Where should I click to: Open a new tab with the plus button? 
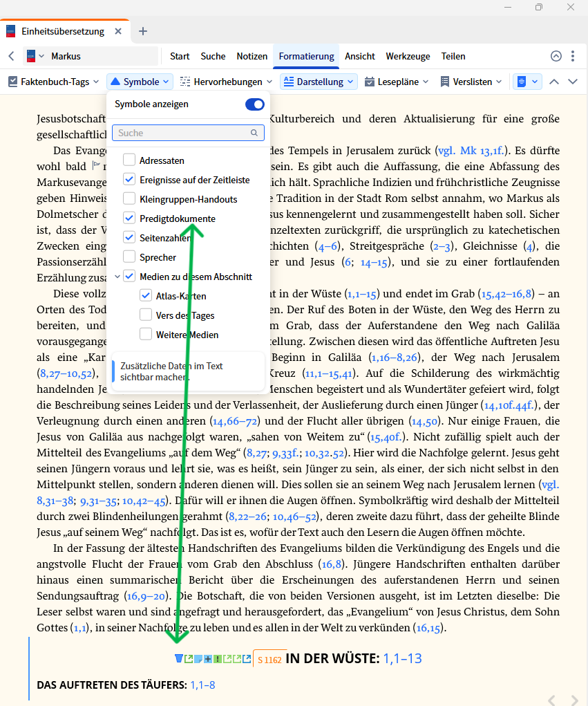coord(142,31)
